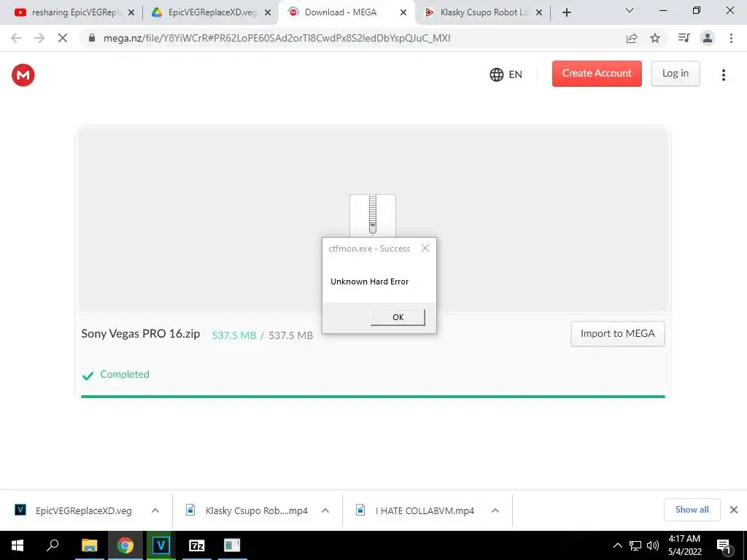Expand options for Klasky Csupo Rob....mp4 download
This screenshot has height=560, width=747.
coord(325,510)
